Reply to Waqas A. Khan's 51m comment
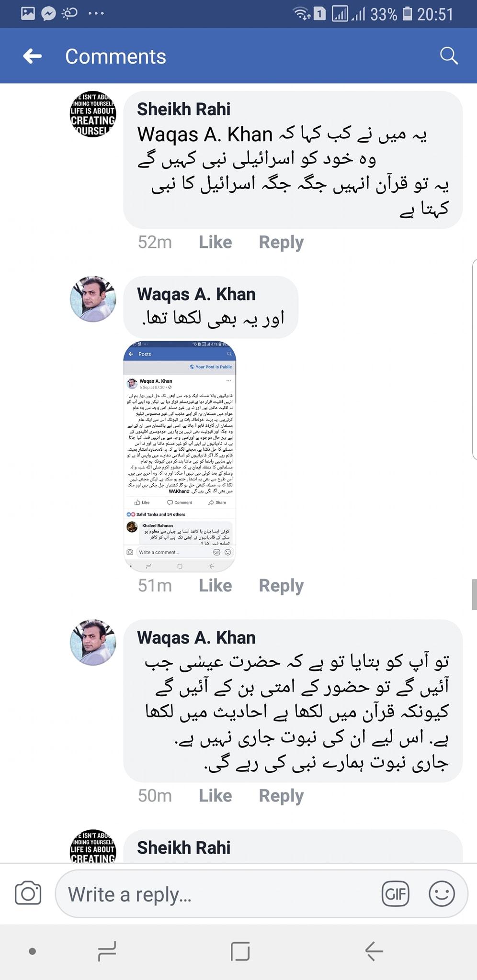Viewport: 477px width, 980px height. pyautogui.click(x=281, y=586)
